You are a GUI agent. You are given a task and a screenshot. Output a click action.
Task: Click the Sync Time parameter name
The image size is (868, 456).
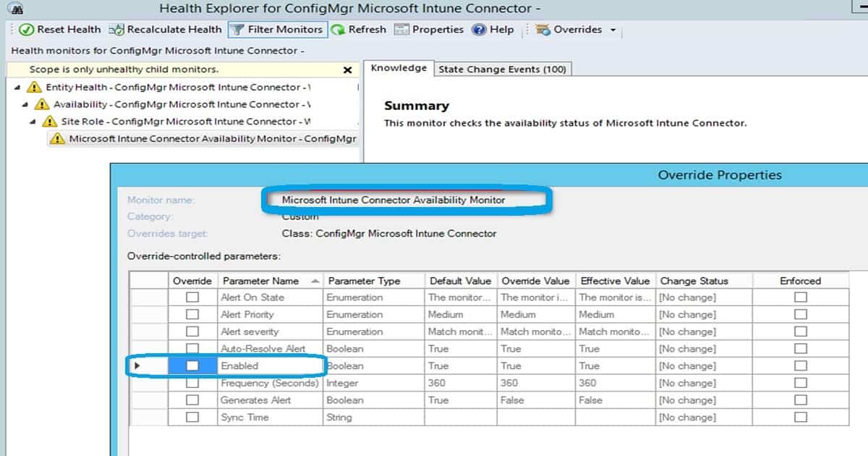pos(244,418)
